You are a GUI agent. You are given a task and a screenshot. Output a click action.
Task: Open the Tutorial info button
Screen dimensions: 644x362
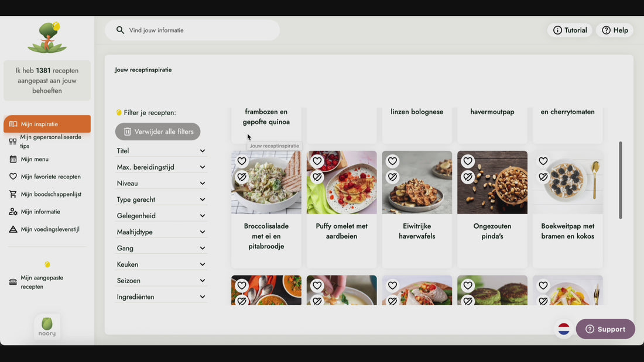pos(570,30)
